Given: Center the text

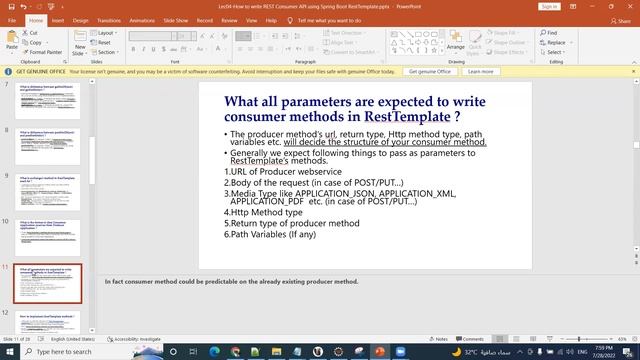Looking at the screenshot, I should click(x=250, y=49).
